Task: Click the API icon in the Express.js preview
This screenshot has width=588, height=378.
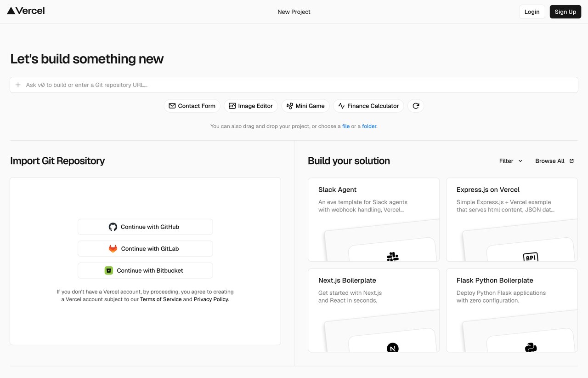Action: [531, 257]
